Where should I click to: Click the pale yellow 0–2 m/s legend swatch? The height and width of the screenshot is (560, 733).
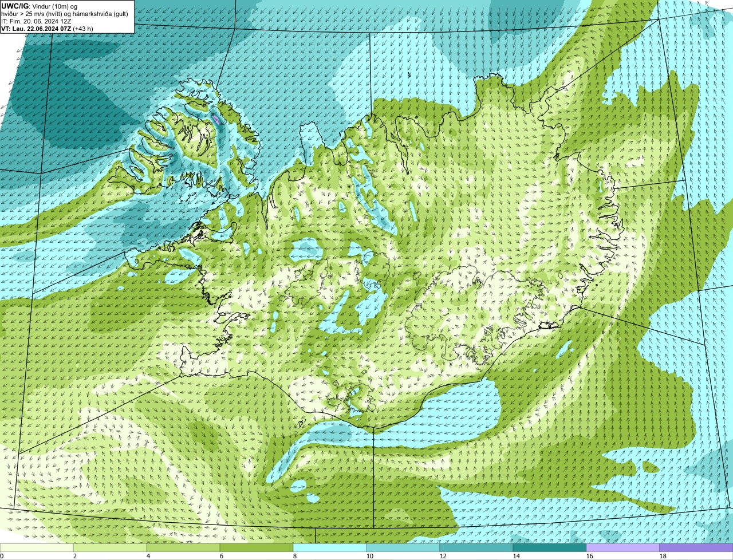point(37,547)
